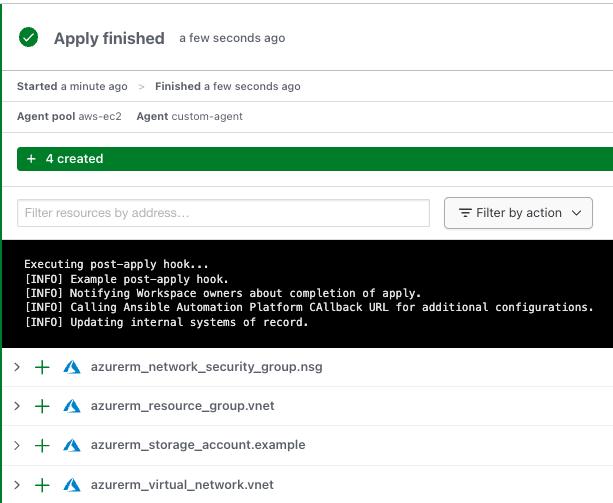613x503 pixels.
Task: Click the Agent pool aws-ec2 label
Action: 69,116
